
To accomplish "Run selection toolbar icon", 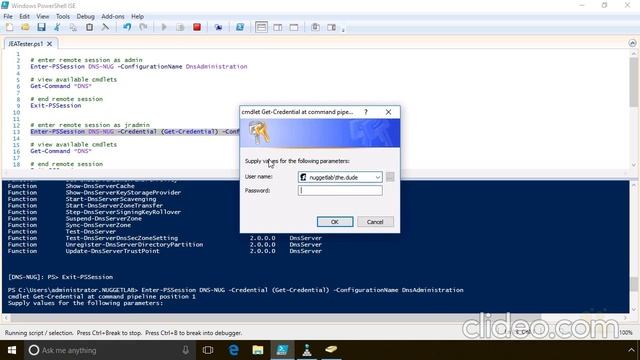I will point(180,27).
